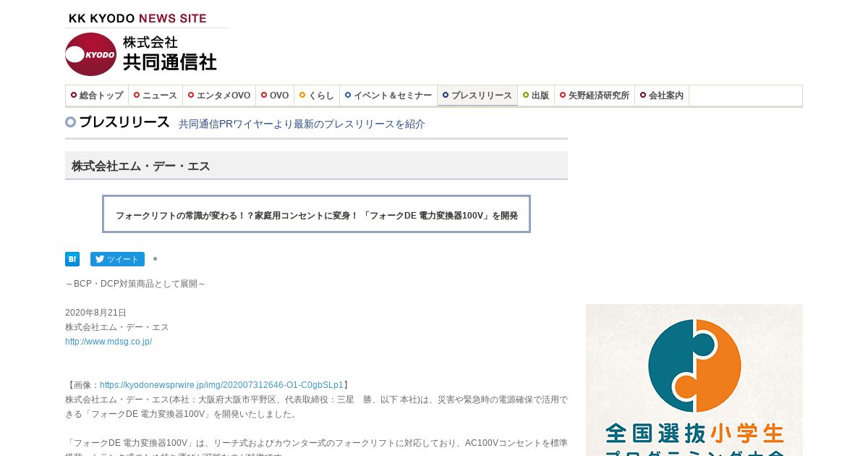Open the 矢野経済研究所 menu item

pos(595,96)
